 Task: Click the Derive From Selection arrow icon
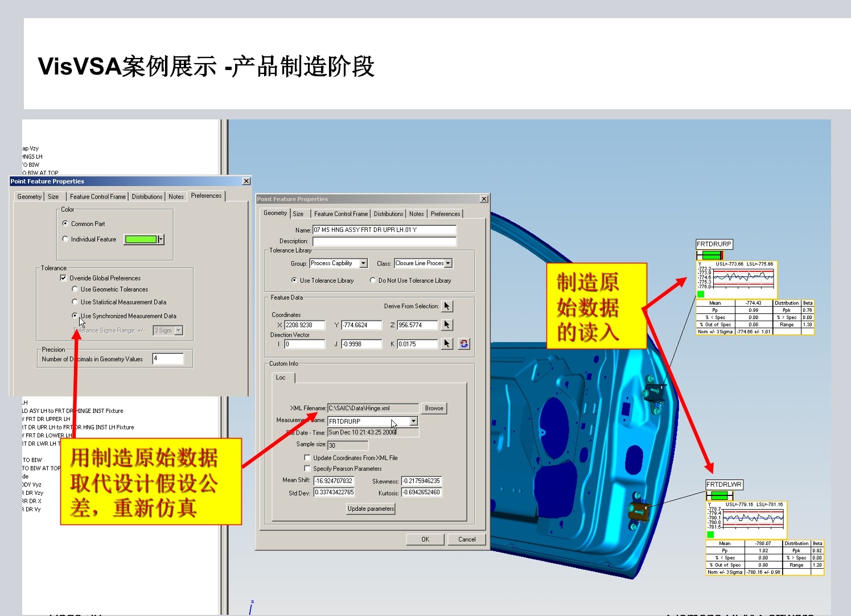click(447, 306)
